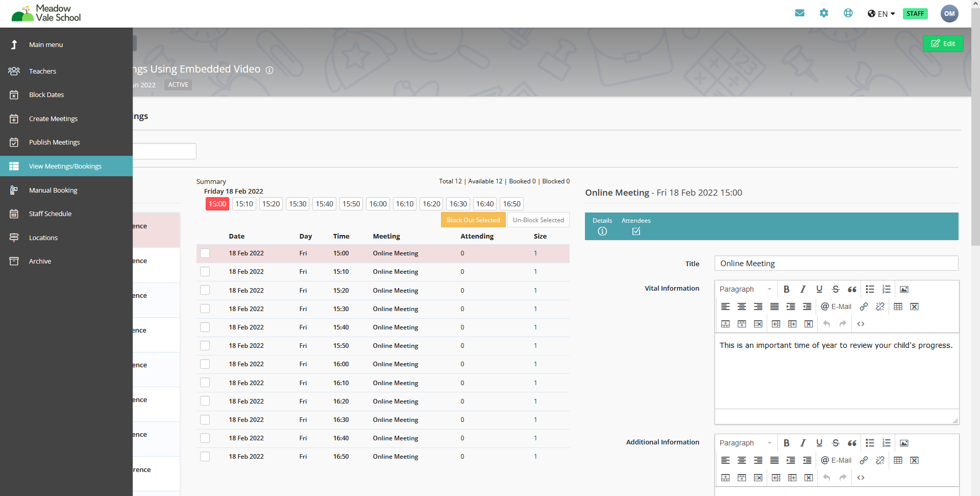Expand Paragraph format dropdown in Vital Information
The height and width of the screenshot is (496, 980).
point(745,289)
